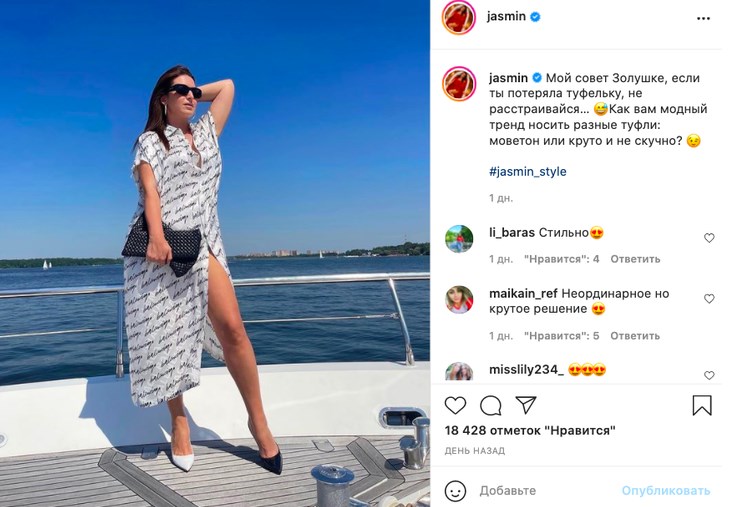
Task: Reply to li_baras comment
Action: click(635, 259)
